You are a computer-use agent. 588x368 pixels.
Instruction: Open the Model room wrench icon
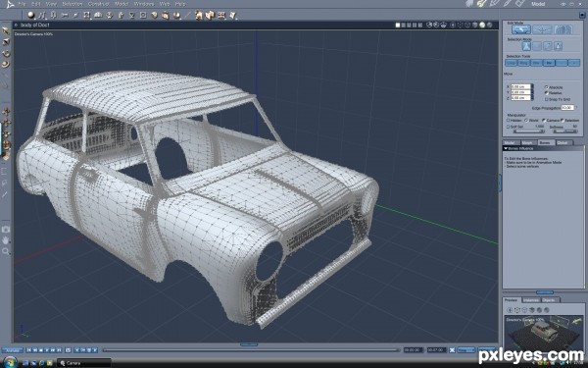(481, 3)
